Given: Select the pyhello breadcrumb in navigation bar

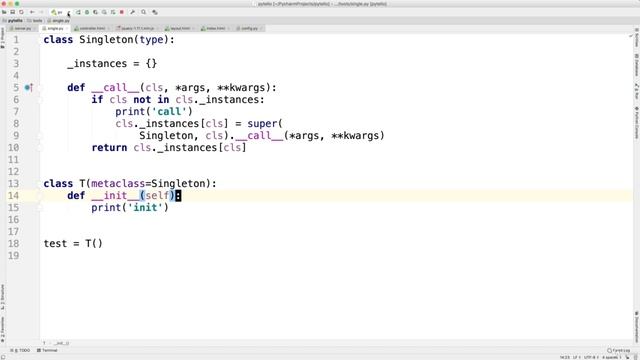Looking at the screenshot, I should click(13, 20).
